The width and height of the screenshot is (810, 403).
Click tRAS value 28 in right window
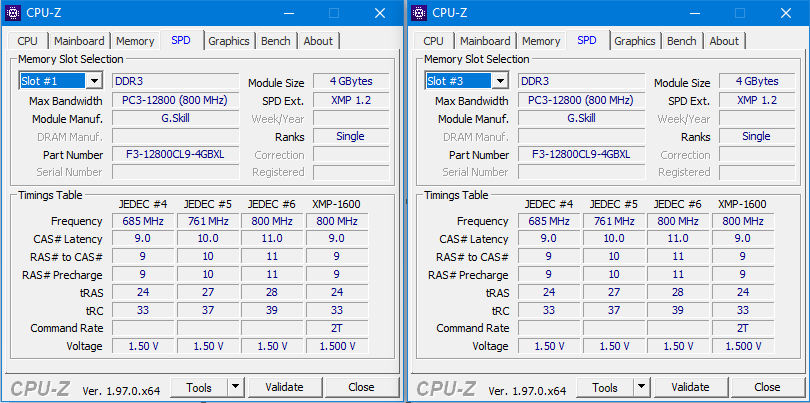[x=678, y=292]
